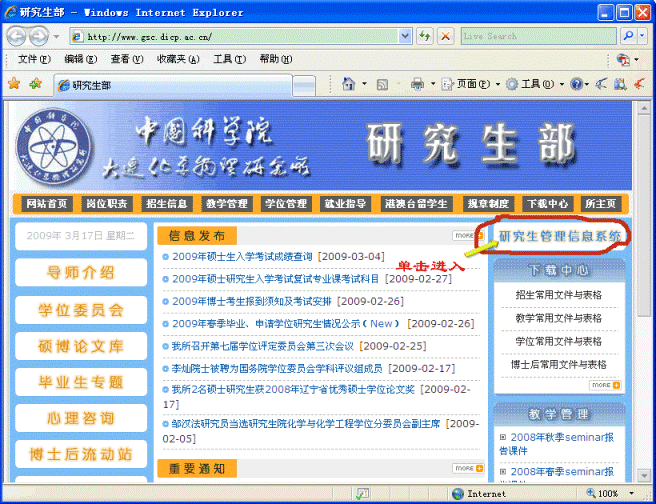656x504 pixels.
Task: Click the Refresh page icon
Action: click(x=425, y=36)
